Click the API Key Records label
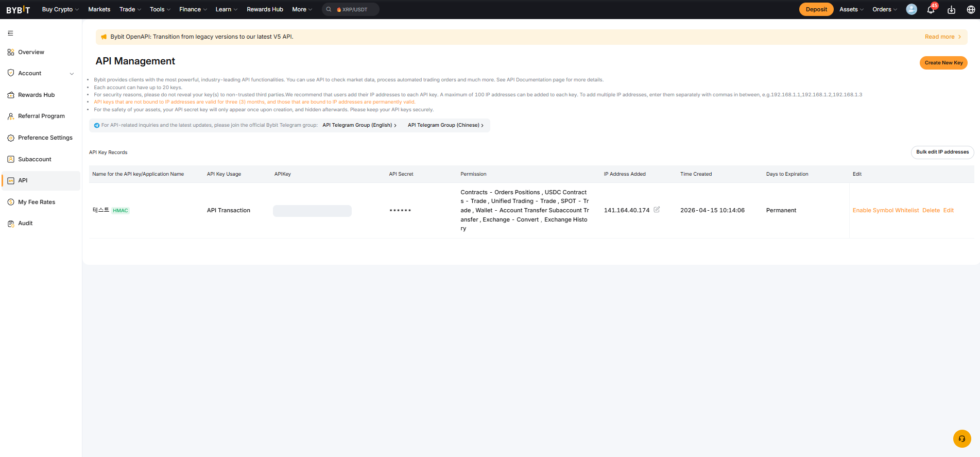Screen dimensions: 980x457 [x=108, y=153]
